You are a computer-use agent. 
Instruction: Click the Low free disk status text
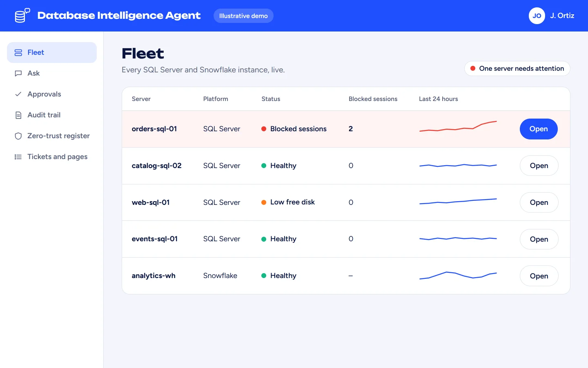[292, 202]
